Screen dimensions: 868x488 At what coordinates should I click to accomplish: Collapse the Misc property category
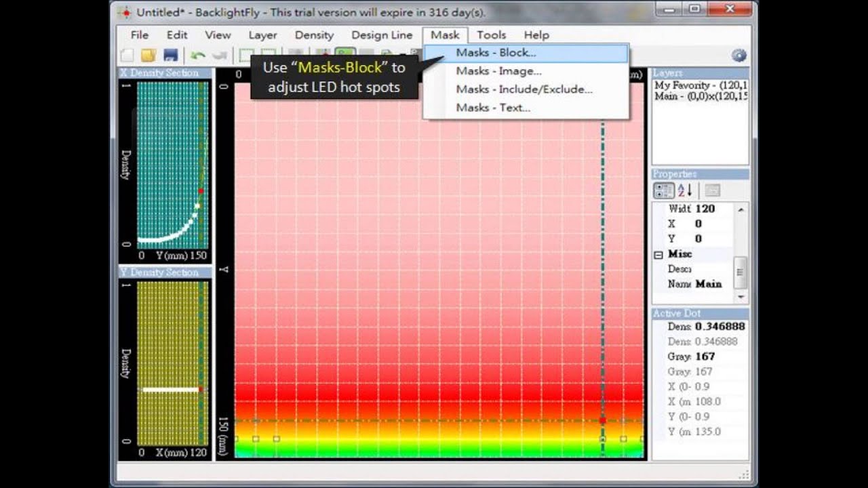[x=658, y=254]
